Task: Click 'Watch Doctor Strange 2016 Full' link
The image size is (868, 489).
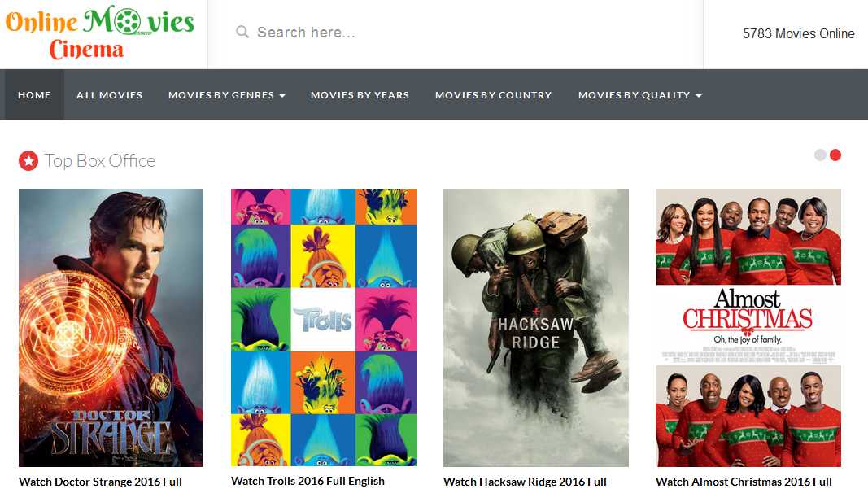Action: (x=100, y=481)
